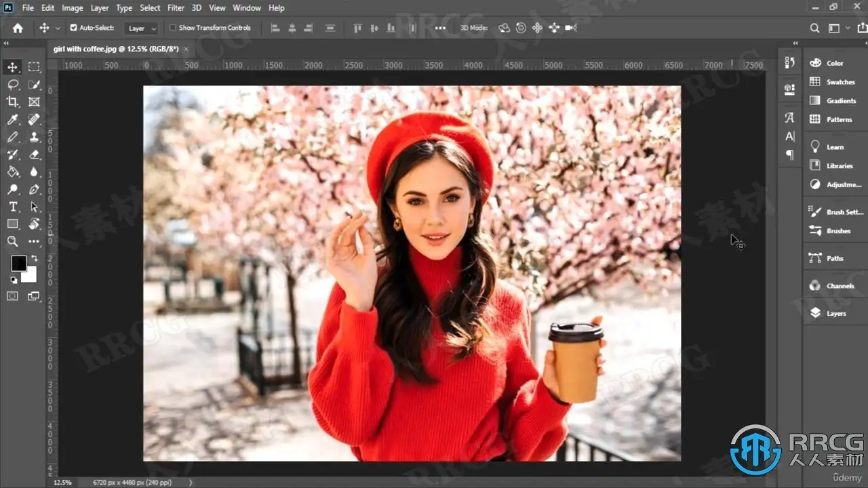The height and width of the screenshot is (488, 868).
Task: Click the foreground color swatch
Action: pos(18,263)
